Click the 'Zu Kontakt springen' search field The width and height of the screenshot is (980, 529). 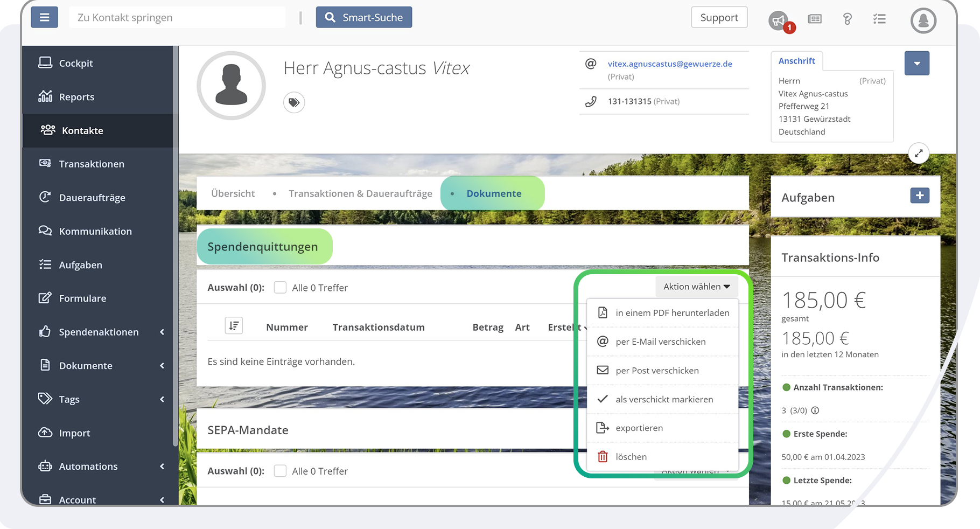pyautogui.click(x=177, y=17)
